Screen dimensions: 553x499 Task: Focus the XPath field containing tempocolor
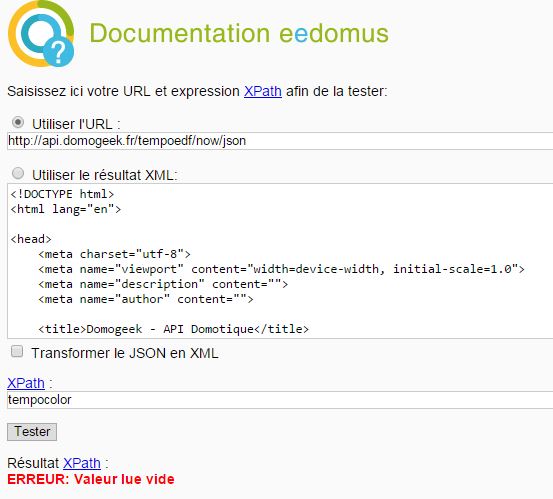click(280, 400)
